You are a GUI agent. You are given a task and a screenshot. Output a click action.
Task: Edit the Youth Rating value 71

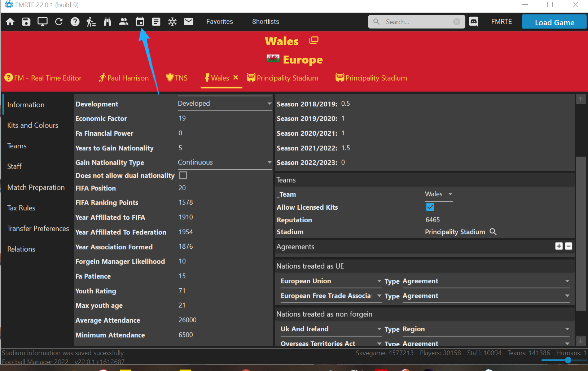(x=182, y=291)
